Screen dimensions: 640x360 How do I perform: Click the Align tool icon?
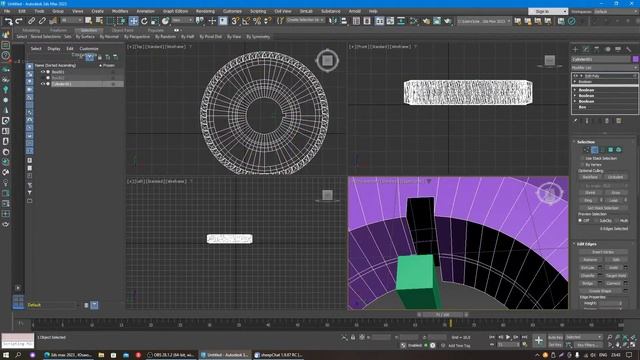click(x=344, y=21)
